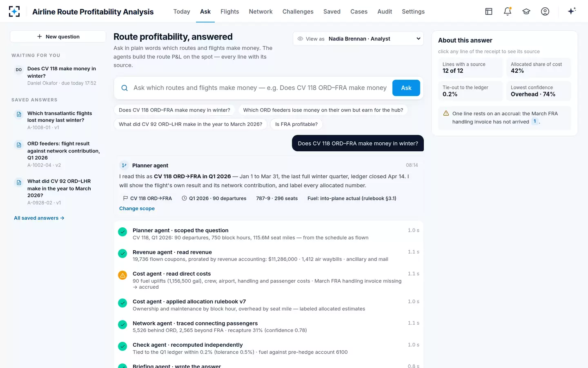Viewport: 588px width, 368px height.
Task: Choose the ORD feeders hub suggestion chip
Action: 323,110
